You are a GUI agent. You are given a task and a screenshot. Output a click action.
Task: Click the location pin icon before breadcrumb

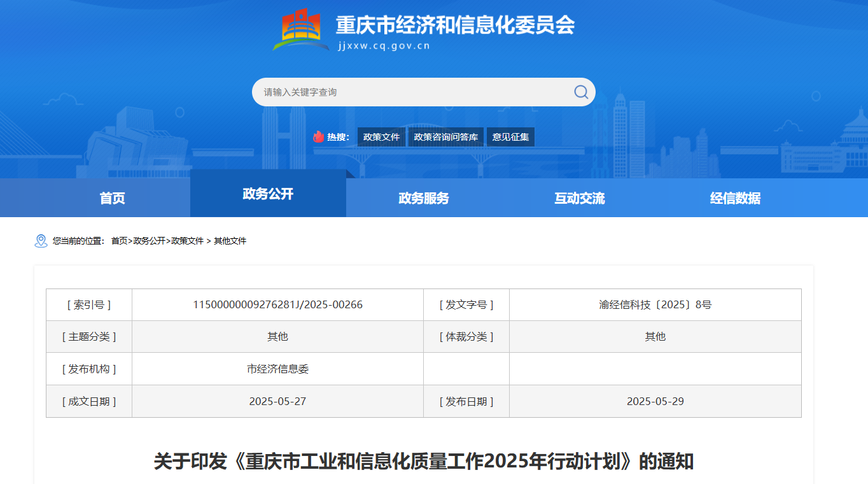[x=41, y=241]
